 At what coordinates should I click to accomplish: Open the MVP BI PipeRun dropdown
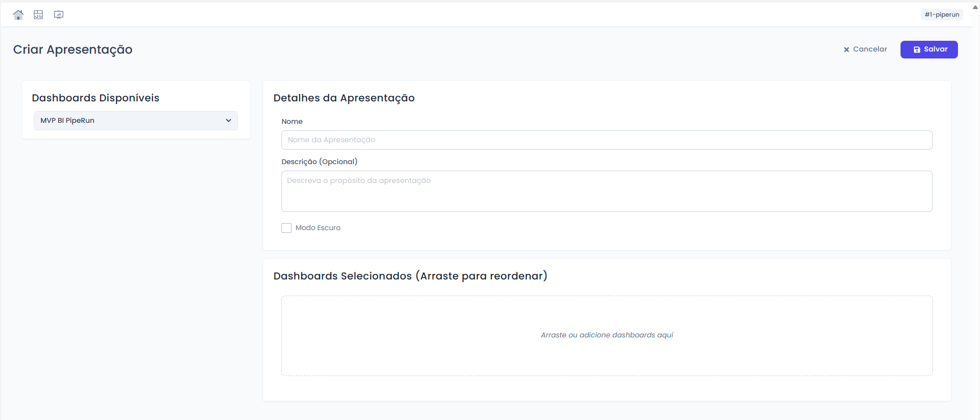(x=135, y=121)
